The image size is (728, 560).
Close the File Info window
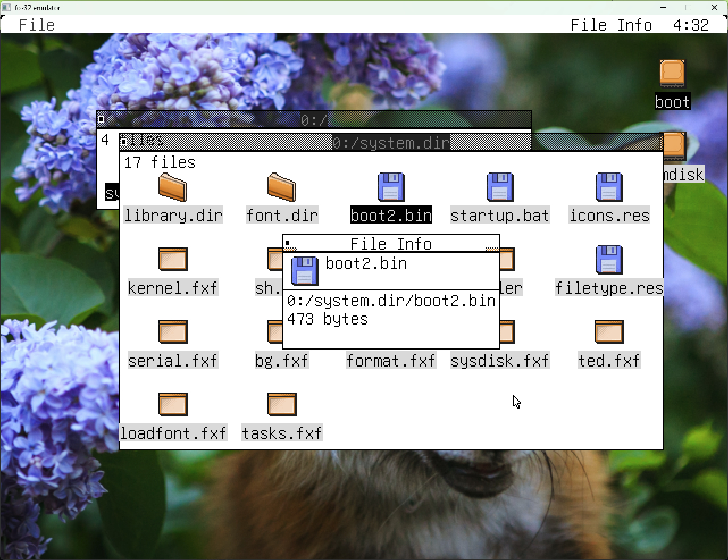(x=288, y=244)
